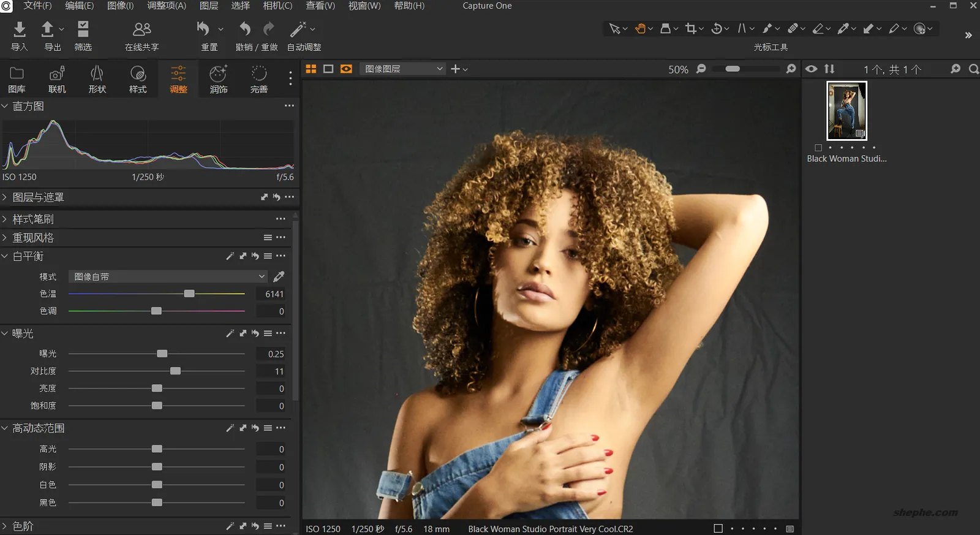The width and height of the screenshot is (980, 535).
Task: Expand toolbar overflow double-arrow
Action: [968, 36]
